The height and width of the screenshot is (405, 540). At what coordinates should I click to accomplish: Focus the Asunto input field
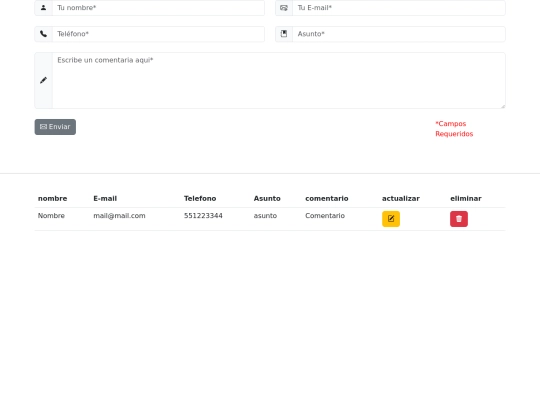tap(399, 34)
